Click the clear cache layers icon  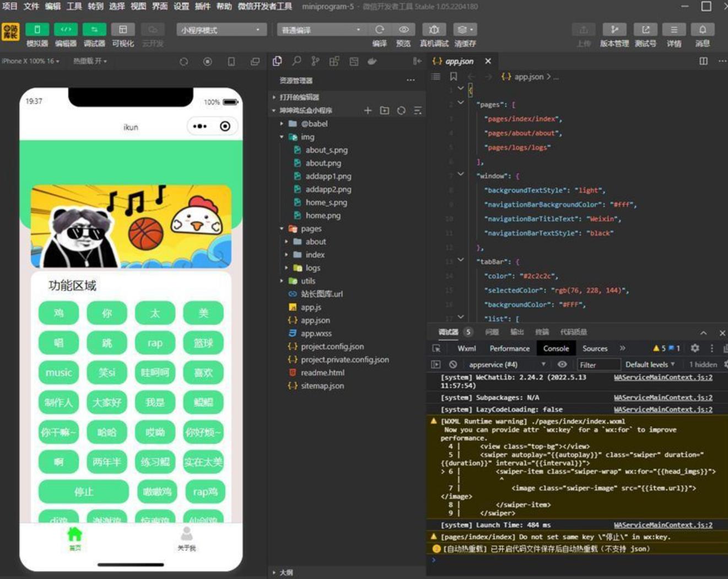[465, 30]
